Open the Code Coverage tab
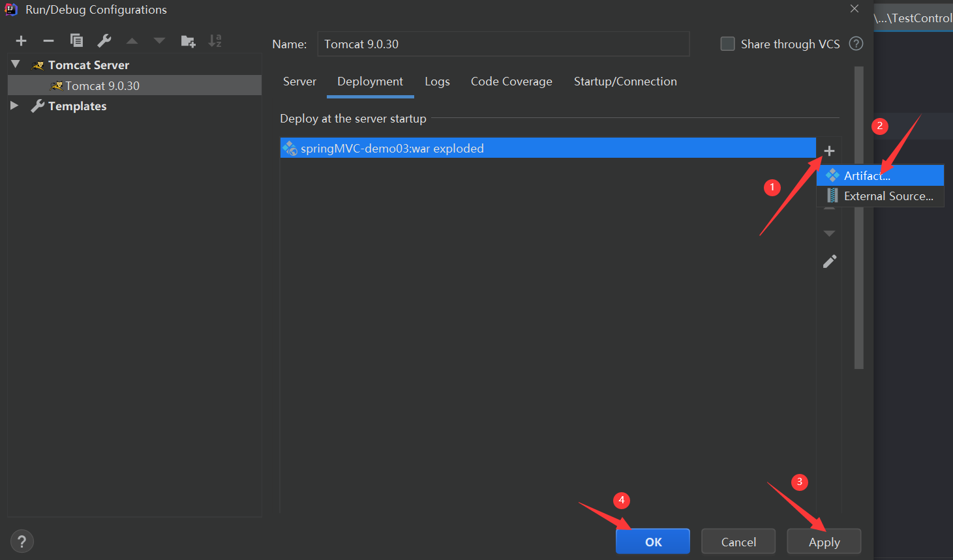This screenshot has height=560, width=953. coord(511,81)
